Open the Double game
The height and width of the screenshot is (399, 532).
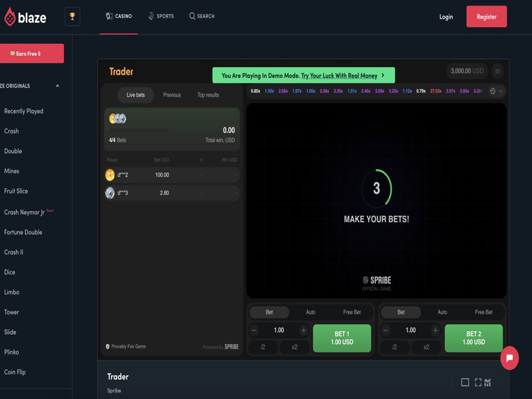pos(13,151)
